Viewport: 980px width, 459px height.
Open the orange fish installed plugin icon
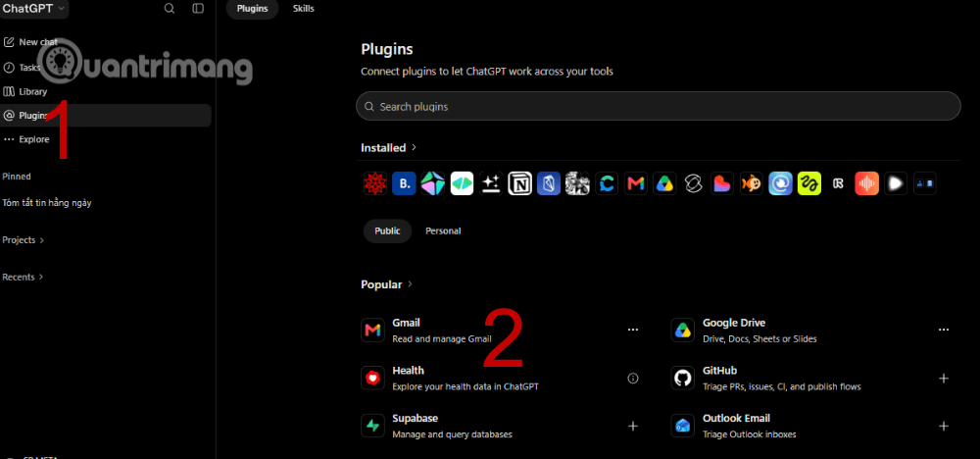point(752,183)
